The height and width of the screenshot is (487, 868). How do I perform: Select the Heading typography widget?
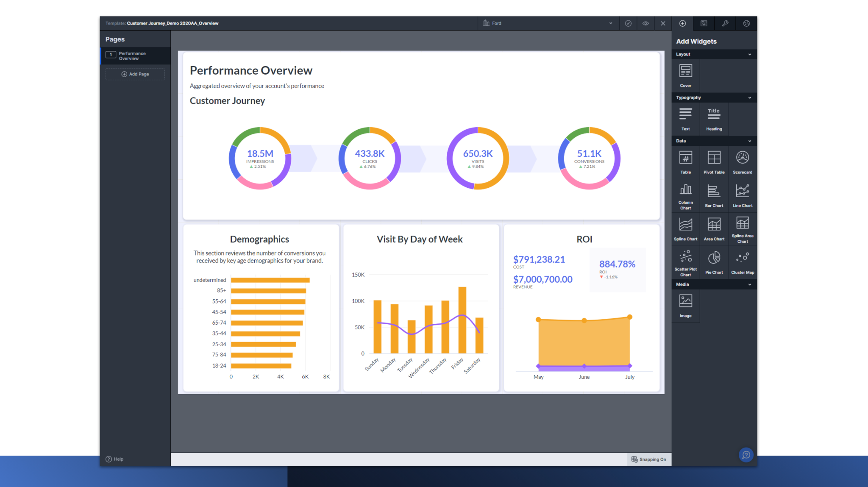pos(714,118)
